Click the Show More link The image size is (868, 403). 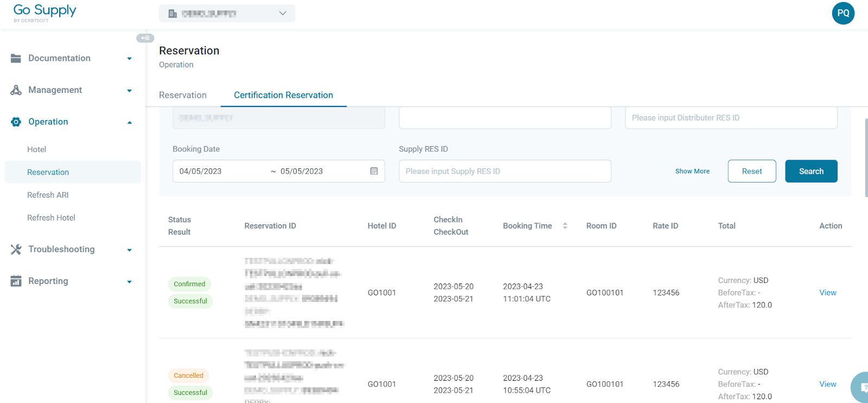692,171
